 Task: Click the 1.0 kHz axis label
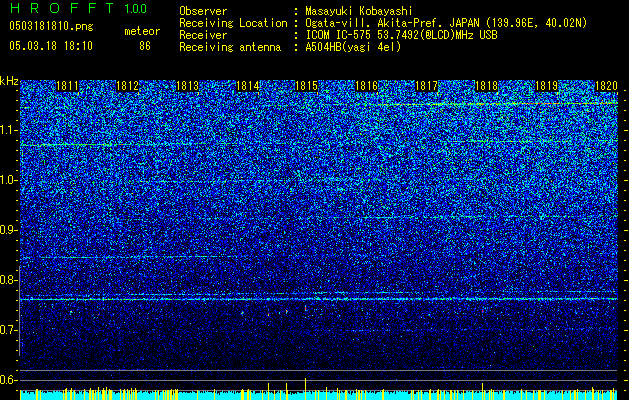pyautogui.click(x=9, y=180)
